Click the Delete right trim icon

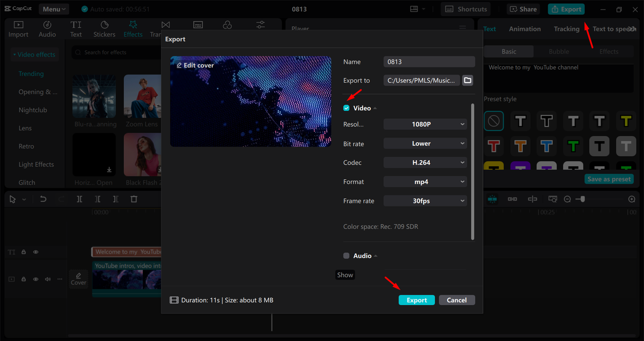tap(116, 199)
